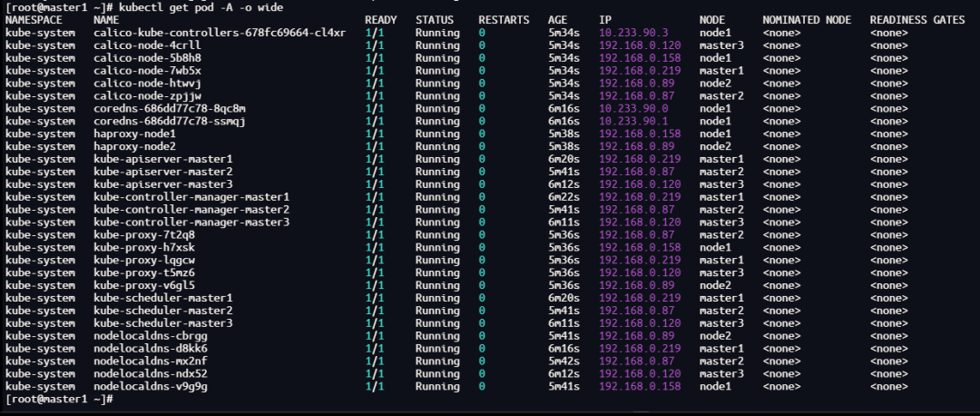Click pod name kube-scheduler-master3
This screenshot has width=980, height=416.
[163, 323]
